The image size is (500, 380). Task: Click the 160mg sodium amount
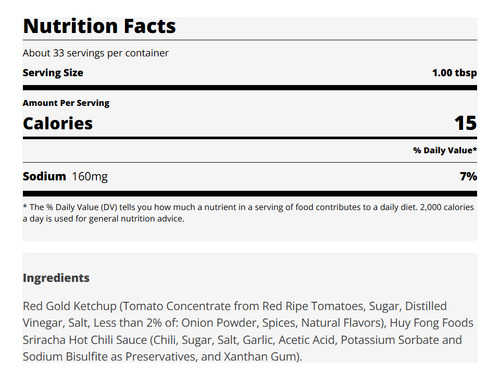tap(90, 176)
